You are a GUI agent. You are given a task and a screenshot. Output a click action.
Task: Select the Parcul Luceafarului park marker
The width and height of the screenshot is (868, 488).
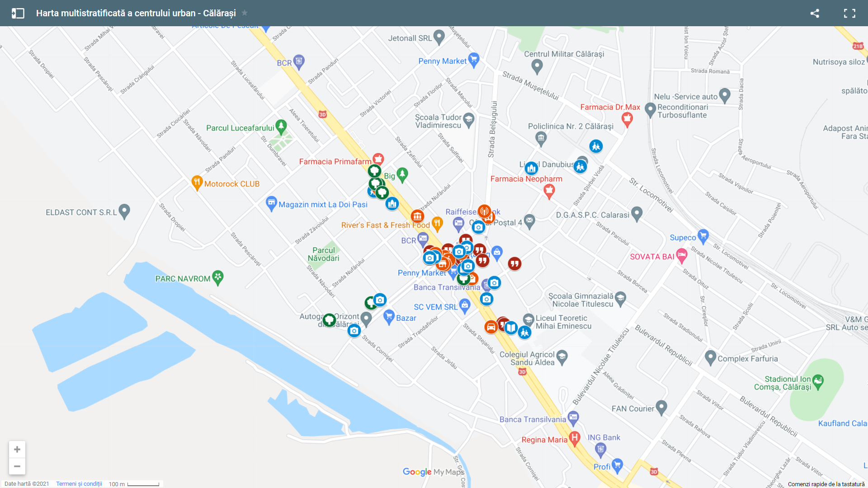[281, 127]
